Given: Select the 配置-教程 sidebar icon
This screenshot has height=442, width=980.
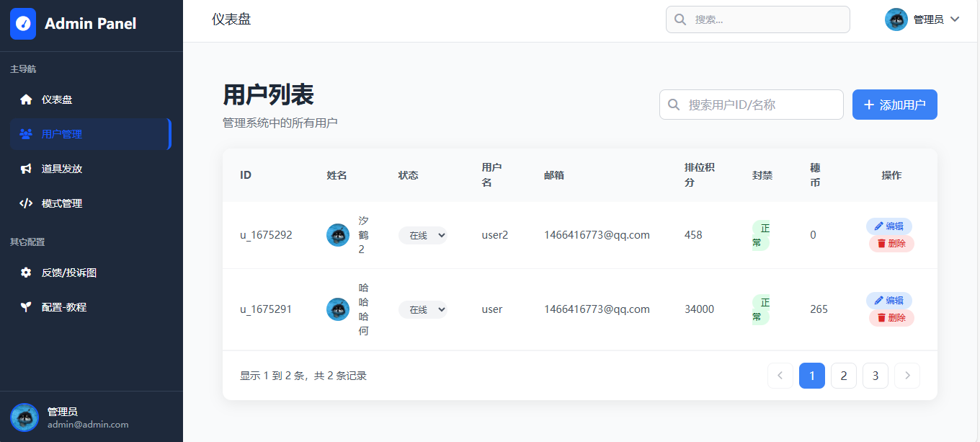Looking at the screenshot, I should tap(26, 305).
